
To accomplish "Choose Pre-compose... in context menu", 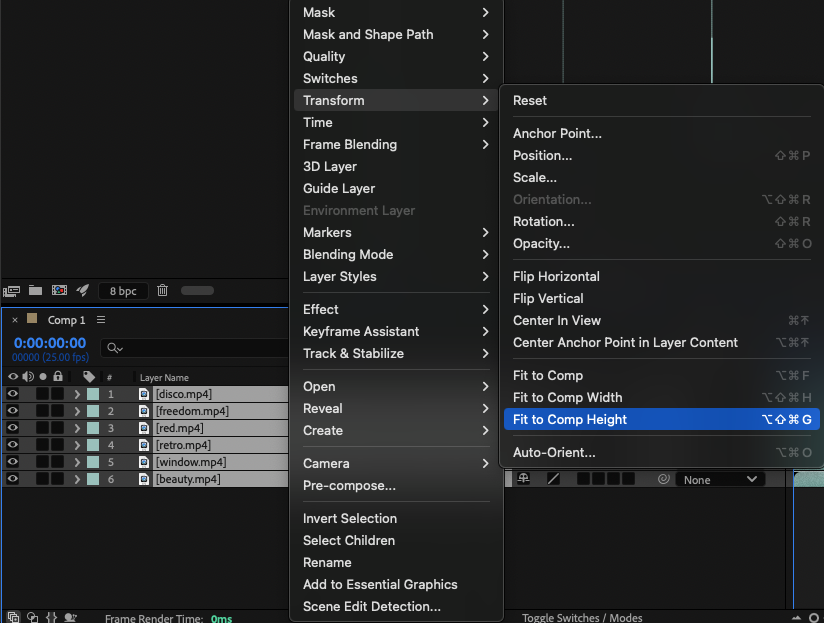I will (x=396, y=485).
